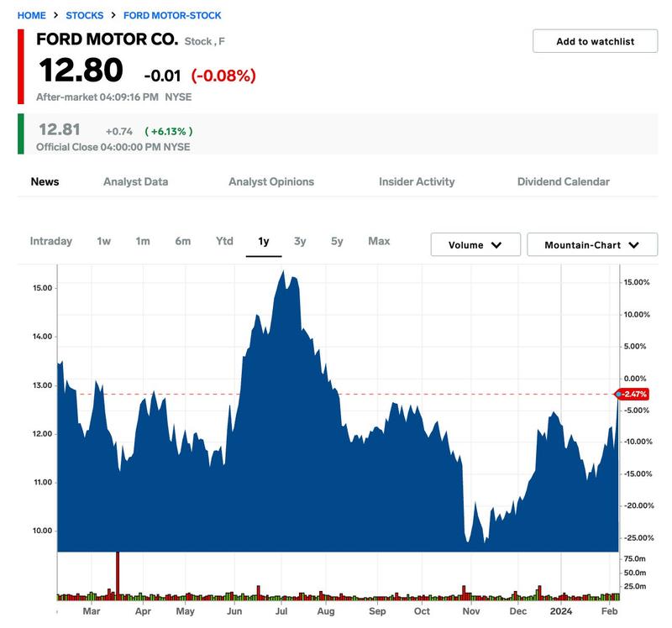Screen dimensions: 672x628
Task: View the Insider Activity tab
Action: click(x=417, y=181)
